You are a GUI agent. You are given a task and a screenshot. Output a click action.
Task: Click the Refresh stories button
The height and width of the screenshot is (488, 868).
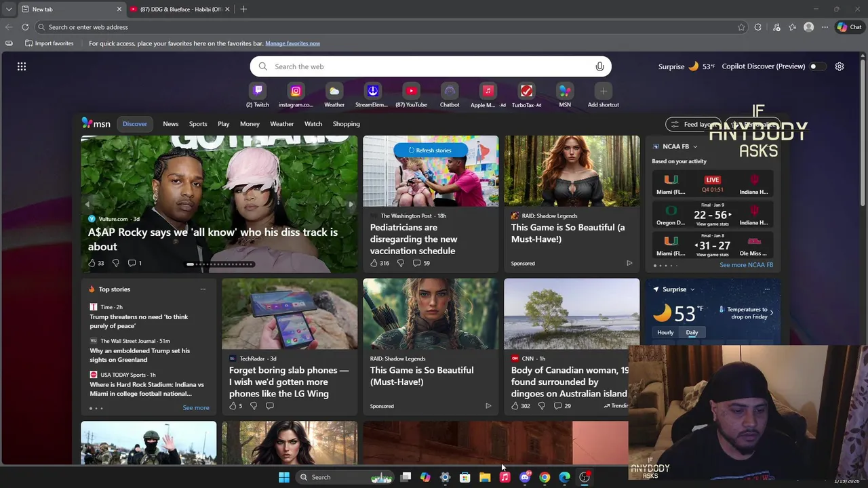click(x=430, y=150)
